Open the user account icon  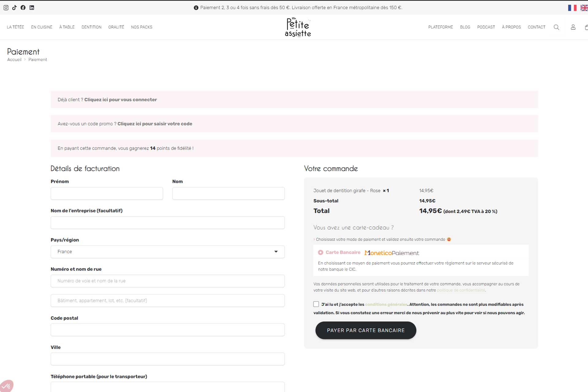point(573,27)
